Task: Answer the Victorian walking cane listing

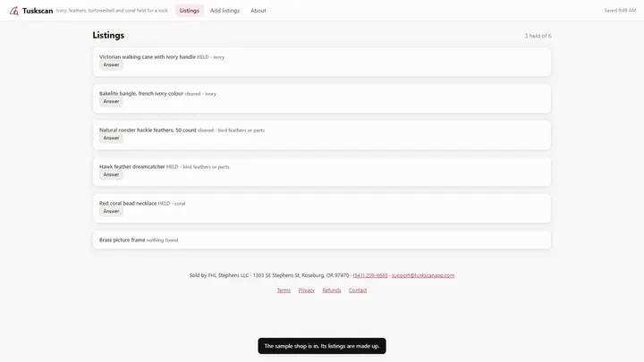Action: tap(111, 65)
